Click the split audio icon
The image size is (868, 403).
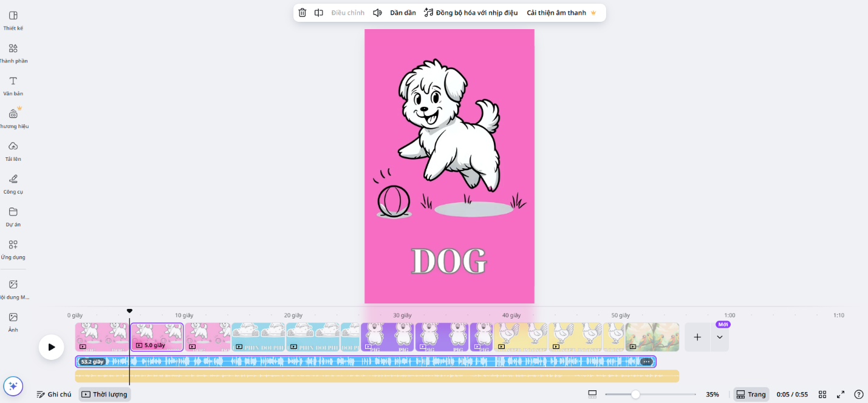[319, 13]
